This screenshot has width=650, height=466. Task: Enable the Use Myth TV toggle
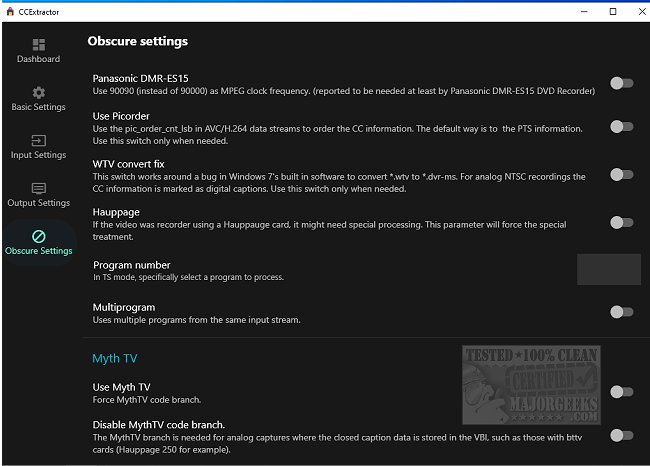pos(621,391)
